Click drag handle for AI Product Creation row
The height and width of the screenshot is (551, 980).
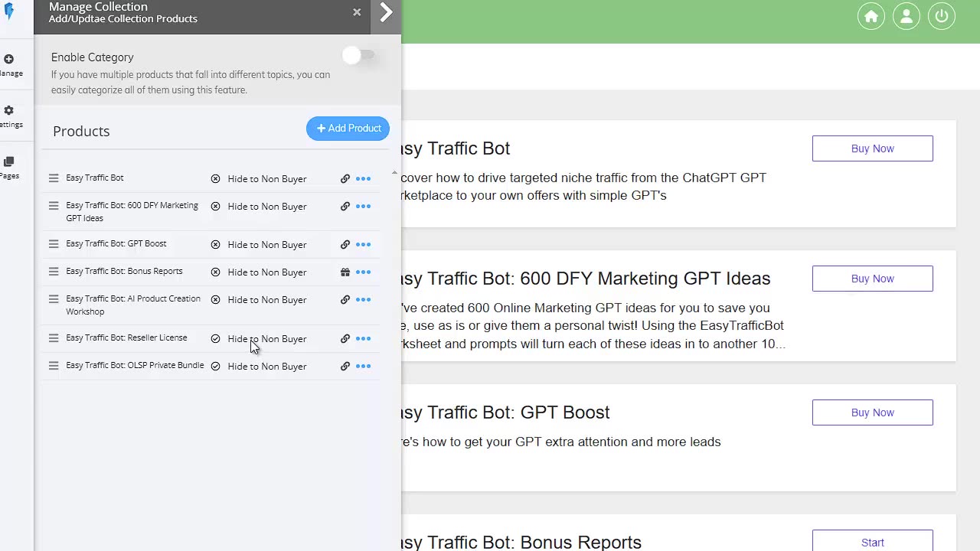(x=54, y=298)
